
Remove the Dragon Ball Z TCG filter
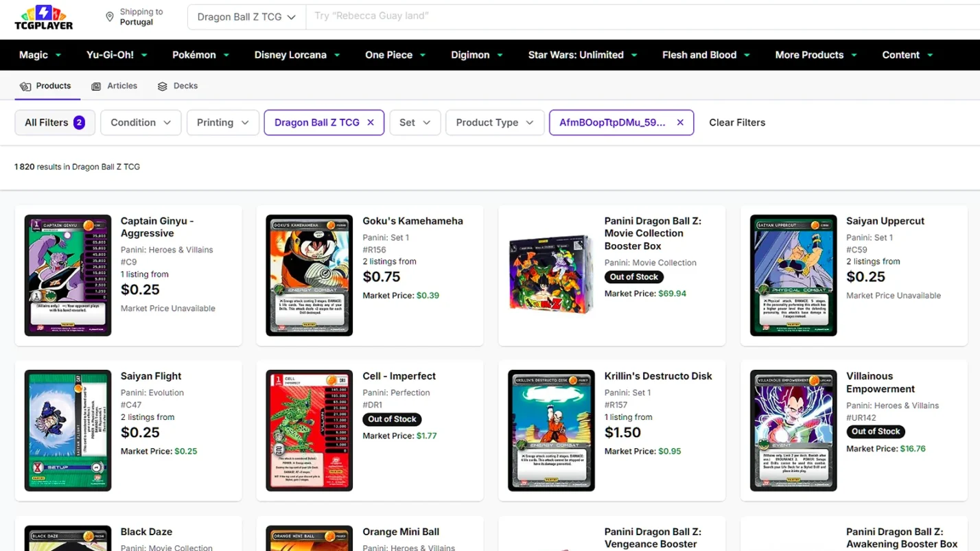(371, 123)
